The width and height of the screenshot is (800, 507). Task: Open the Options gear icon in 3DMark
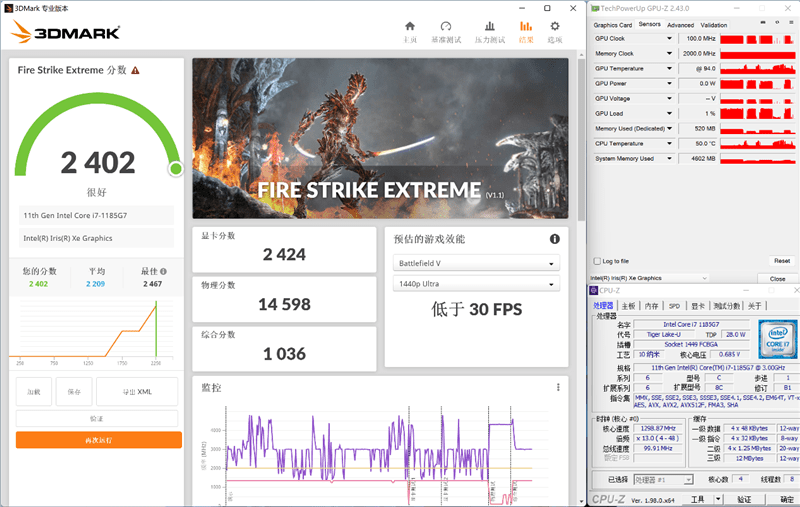click(555, 27)
